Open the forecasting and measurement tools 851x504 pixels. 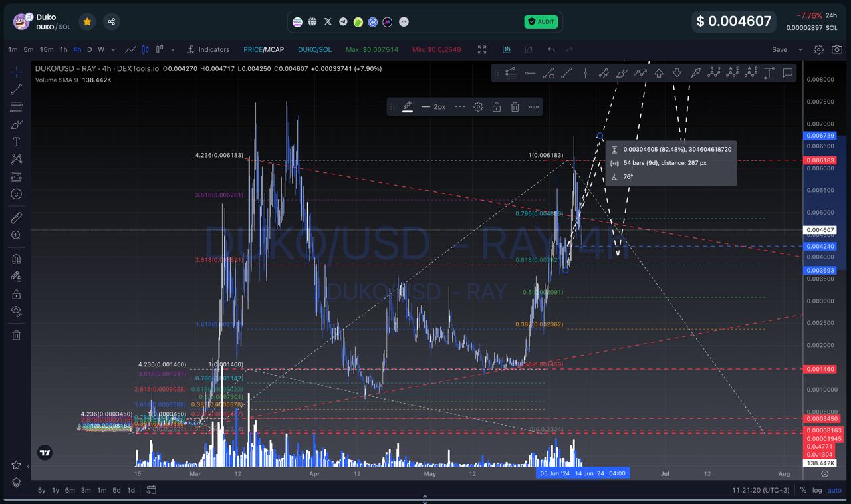17,177
